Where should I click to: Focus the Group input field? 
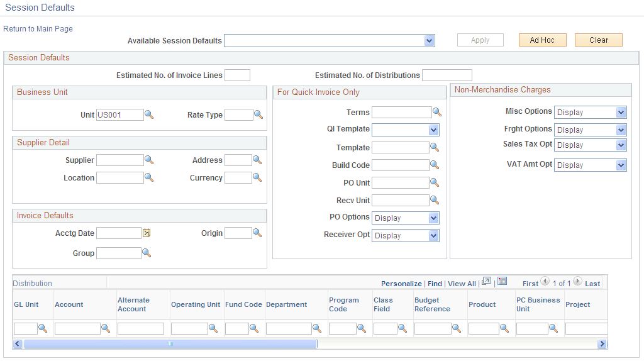(x=119, y=253)
